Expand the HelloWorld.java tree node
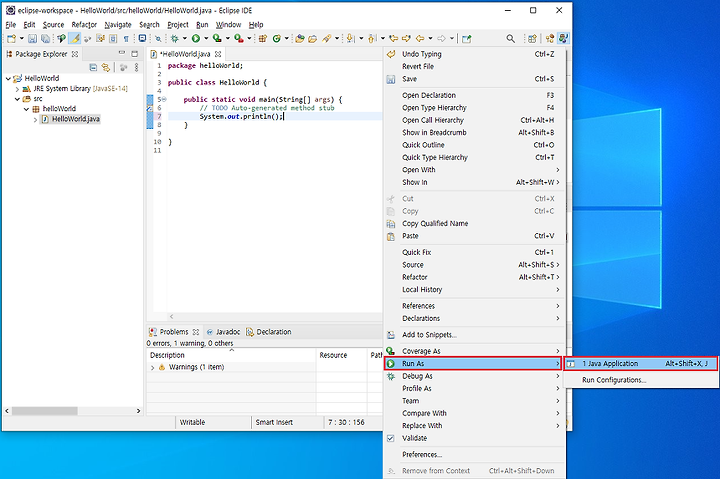 pyautogui.click(x=35, y=119)
